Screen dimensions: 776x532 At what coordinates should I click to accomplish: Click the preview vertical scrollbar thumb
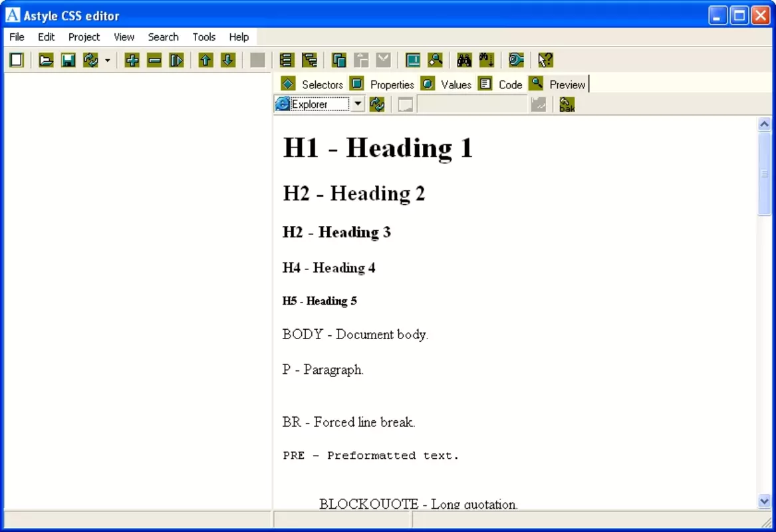point(764,173)
